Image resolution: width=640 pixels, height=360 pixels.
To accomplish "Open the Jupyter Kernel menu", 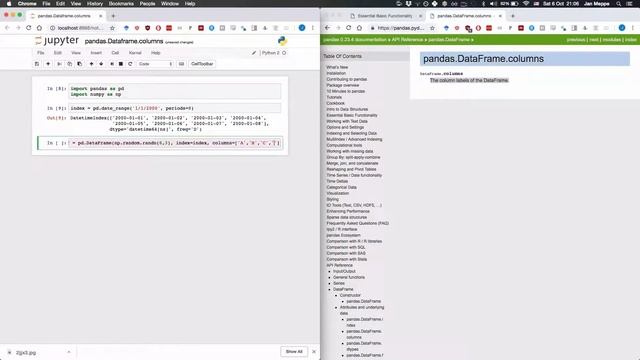I will [x=135, y=53].
